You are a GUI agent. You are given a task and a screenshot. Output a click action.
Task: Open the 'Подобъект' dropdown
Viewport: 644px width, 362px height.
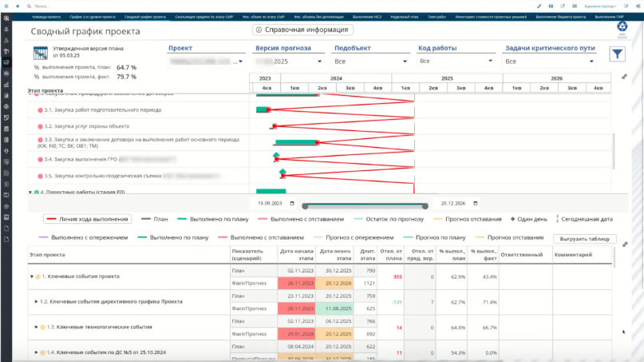[370, 62]
